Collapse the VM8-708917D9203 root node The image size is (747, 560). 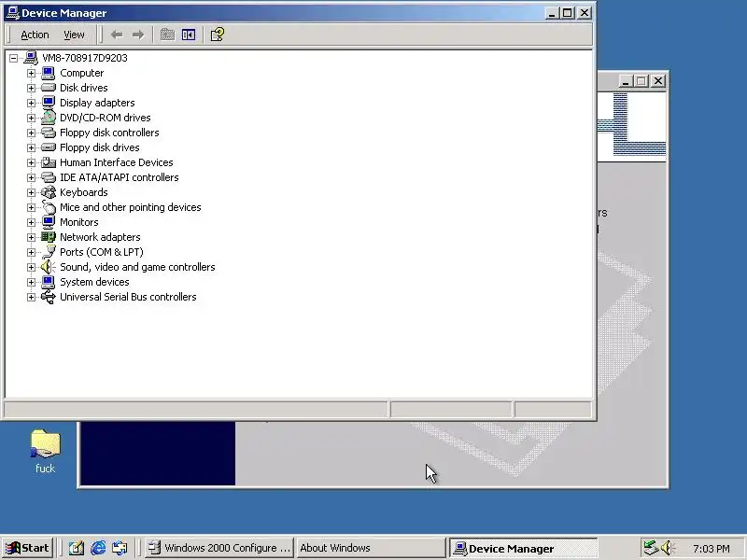click(13, 58)
